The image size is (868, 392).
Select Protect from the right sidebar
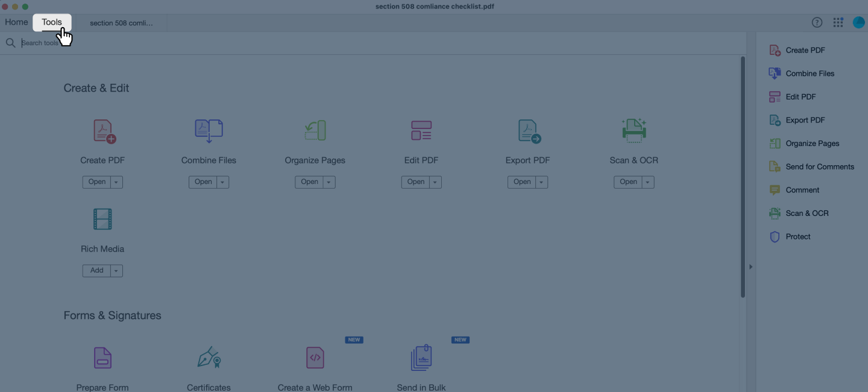coord(797,236)
